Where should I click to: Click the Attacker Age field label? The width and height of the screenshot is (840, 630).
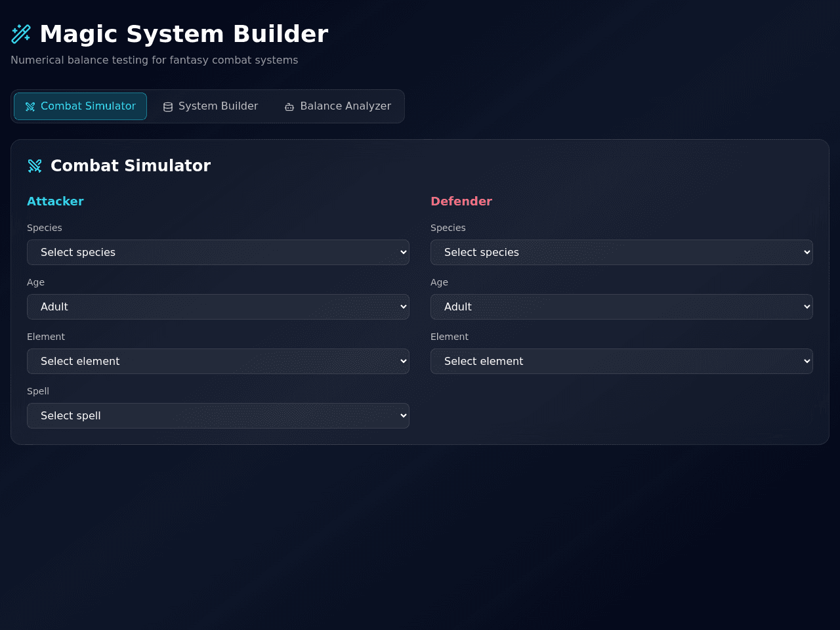click(x=35, y=282)
